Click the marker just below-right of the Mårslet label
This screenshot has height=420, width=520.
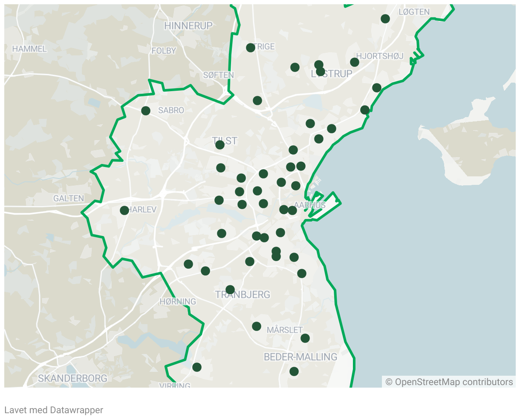[305, 338]
